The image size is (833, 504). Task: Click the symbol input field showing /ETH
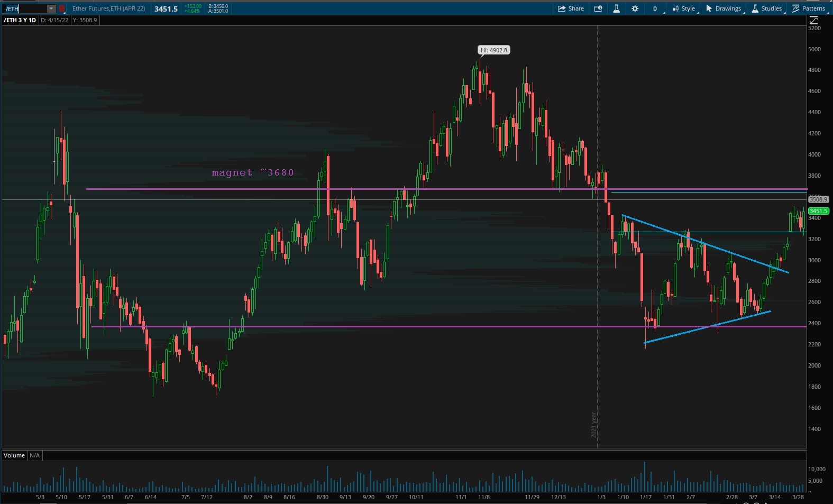[25, 8]
